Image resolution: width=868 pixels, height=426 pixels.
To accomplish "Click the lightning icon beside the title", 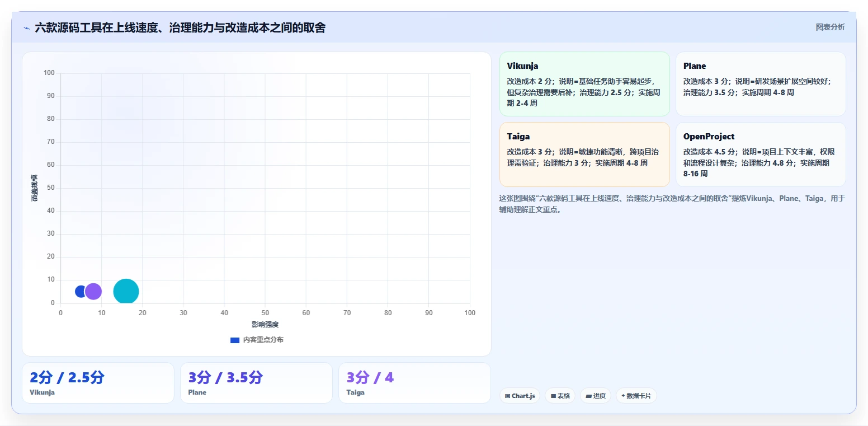I will (x=26, y=28).
